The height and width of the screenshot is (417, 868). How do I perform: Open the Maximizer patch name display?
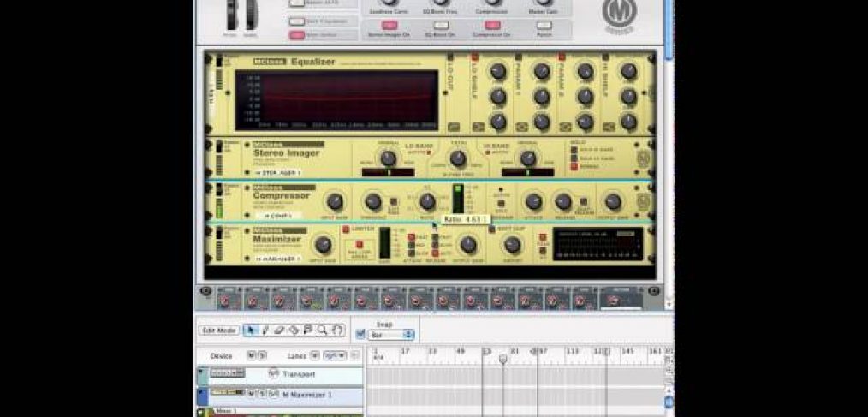point(278,259)
